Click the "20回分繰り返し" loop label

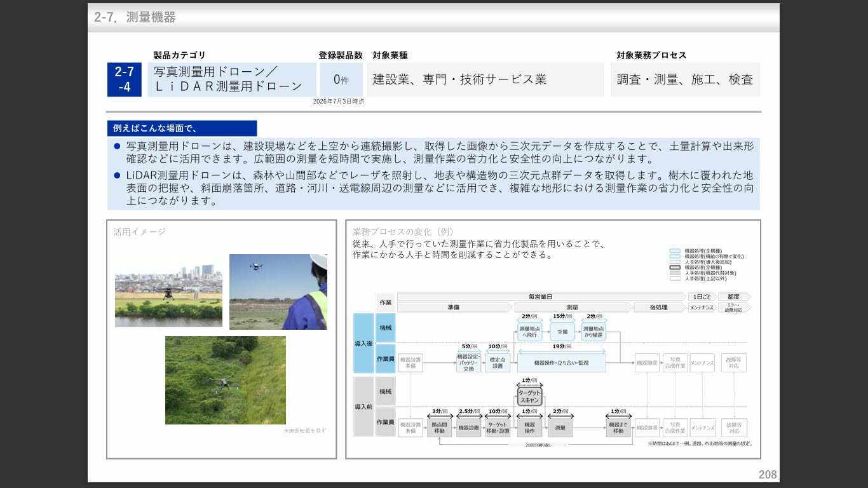click(x=539, y=445)
